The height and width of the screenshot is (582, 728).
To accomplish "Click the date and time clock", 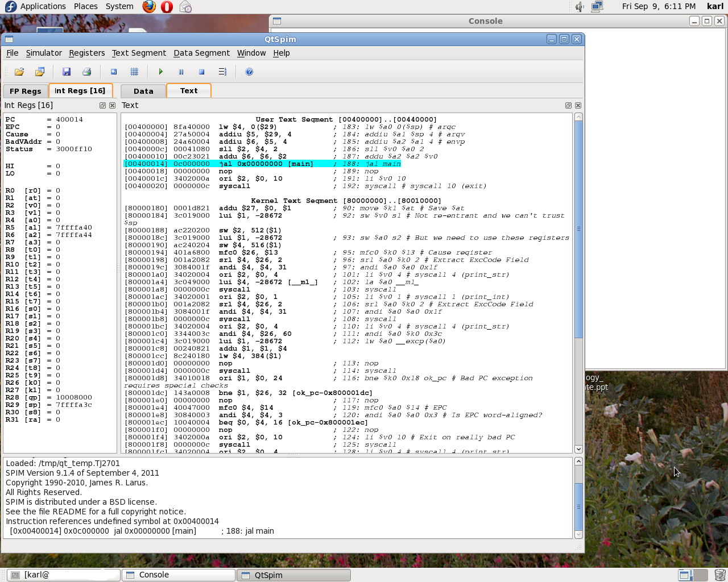I will click(659, 6).
